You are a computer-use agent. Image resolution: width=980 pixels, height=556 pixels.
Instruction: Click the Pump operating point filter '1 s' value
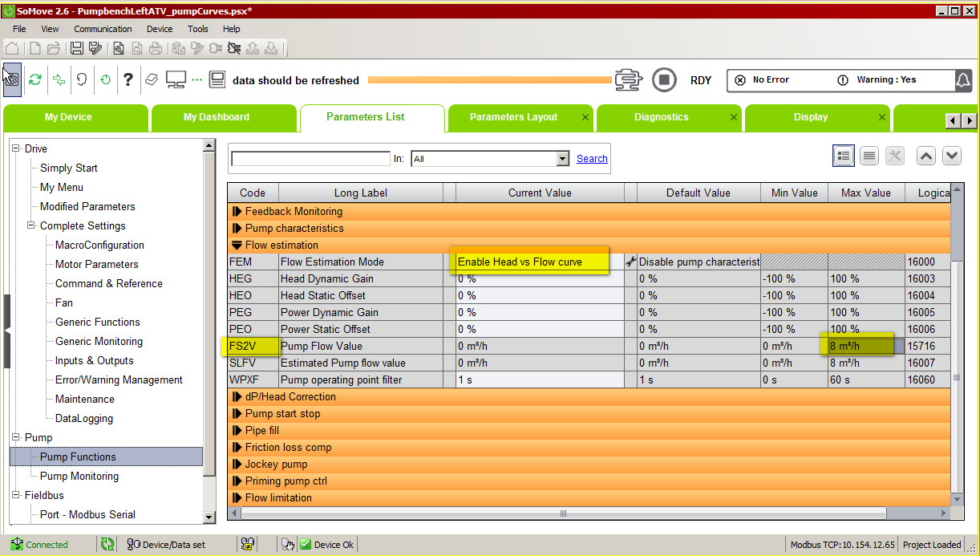[x=539, y=379]
